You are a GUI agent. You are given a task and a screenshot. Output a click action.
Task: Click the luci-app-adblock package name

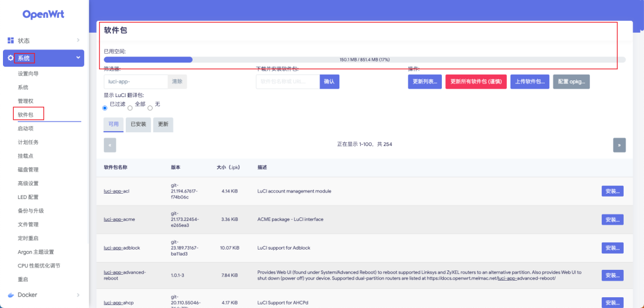pos(122,248)
